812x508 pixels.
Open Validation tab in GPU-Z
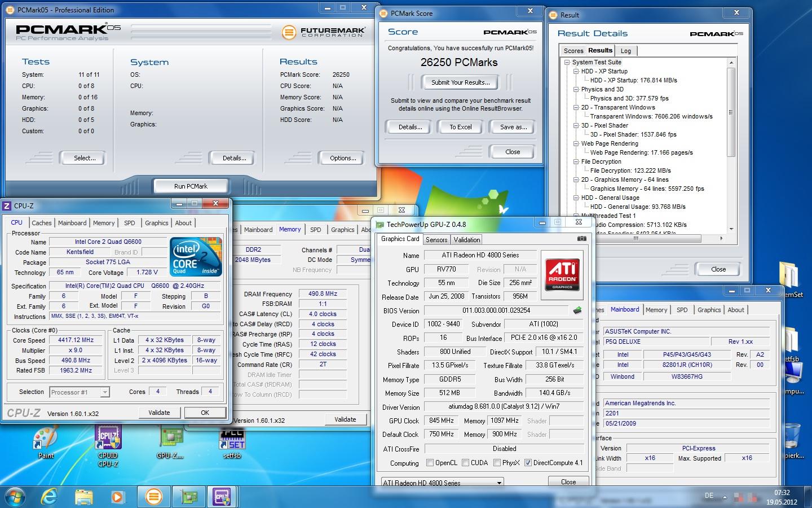(467, 239)
